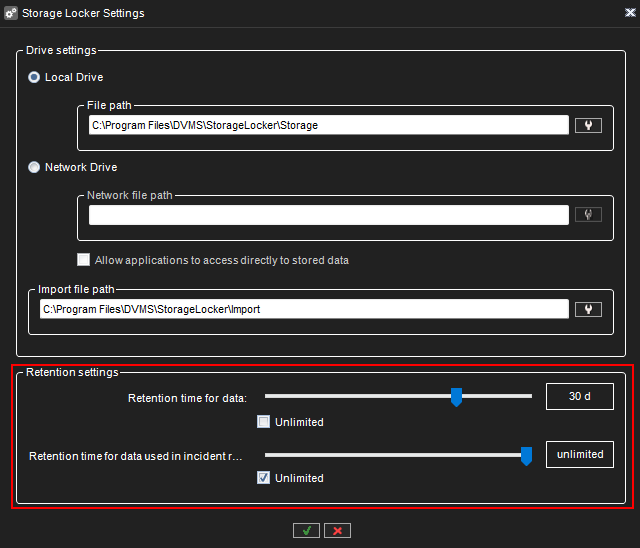
Task: Cancel with the red X button
Action: coord(337,530)
